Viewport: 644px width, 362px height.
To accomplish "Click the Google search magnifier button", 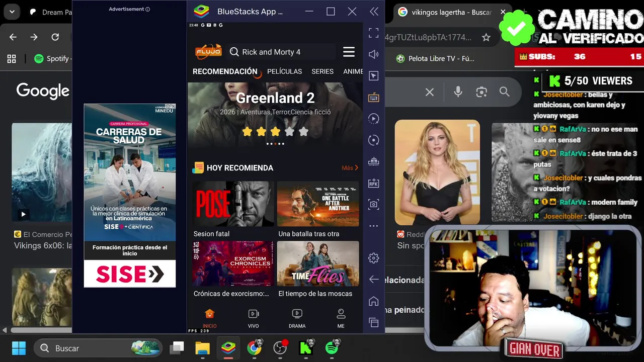I will tap(504, 92).
